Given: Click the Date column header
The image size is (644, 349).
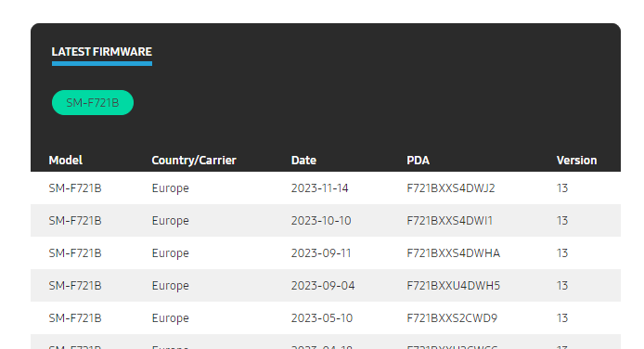Looking at the screenshot, I should tap(303, 161).
